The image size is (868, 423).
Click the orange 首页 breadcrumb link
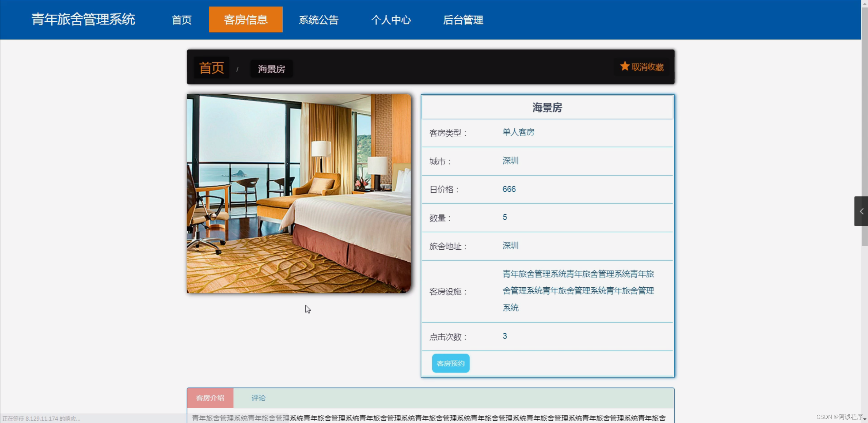[211, 68]
